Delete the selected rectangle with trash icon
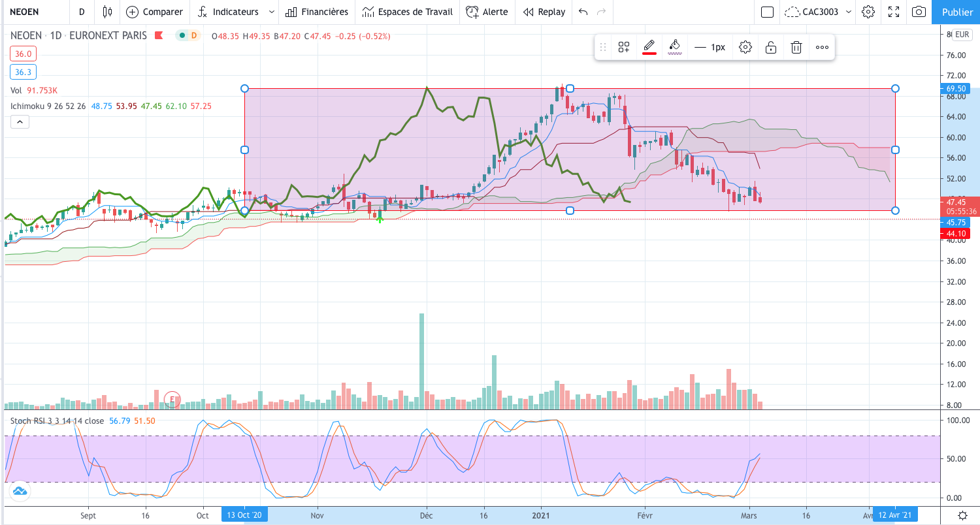 coord(796,47)
